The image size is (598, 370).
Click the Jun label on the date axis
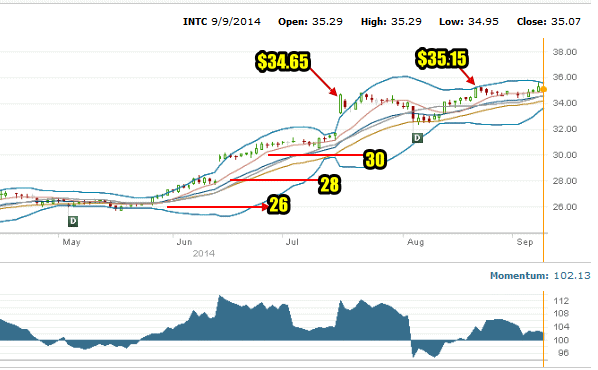tap(184, 242)
